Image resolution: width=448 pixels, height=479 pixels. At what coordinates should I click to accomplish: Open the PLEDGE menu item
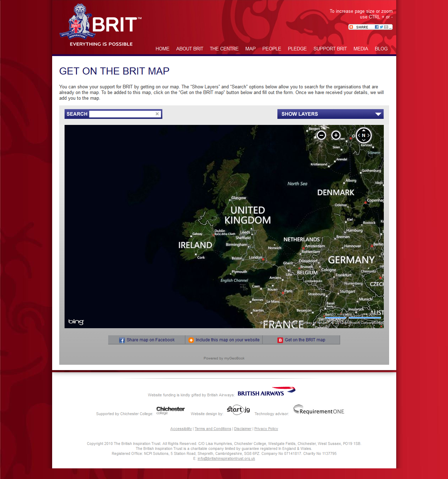[297, 49]
